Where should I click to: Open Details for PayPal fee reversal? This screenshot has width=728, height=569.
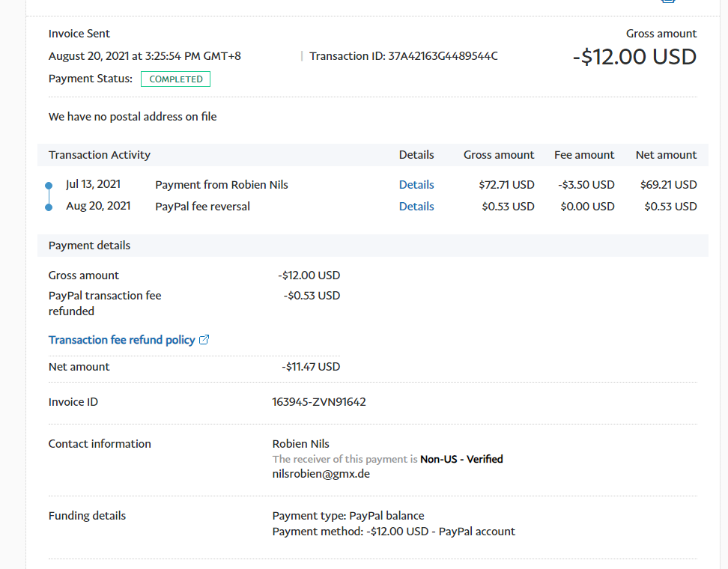pyautogui.click(x=416, y=207)
